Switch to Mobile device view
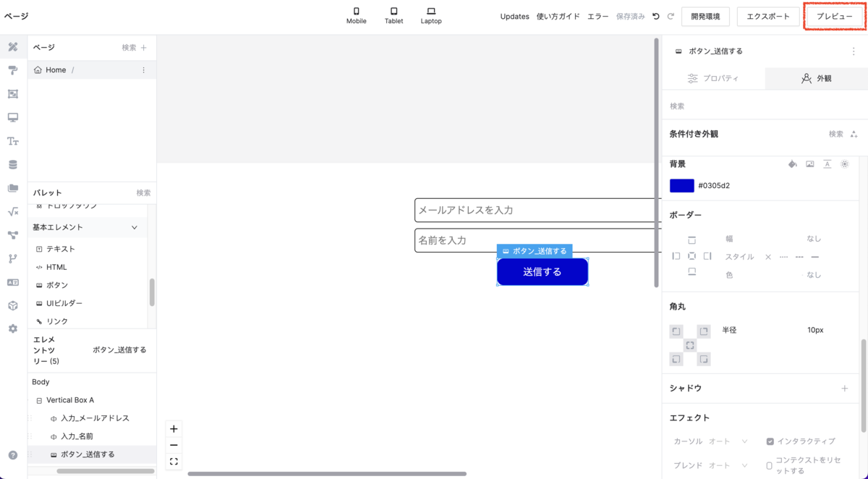This screenshot has width=868, height=479. 356,16
